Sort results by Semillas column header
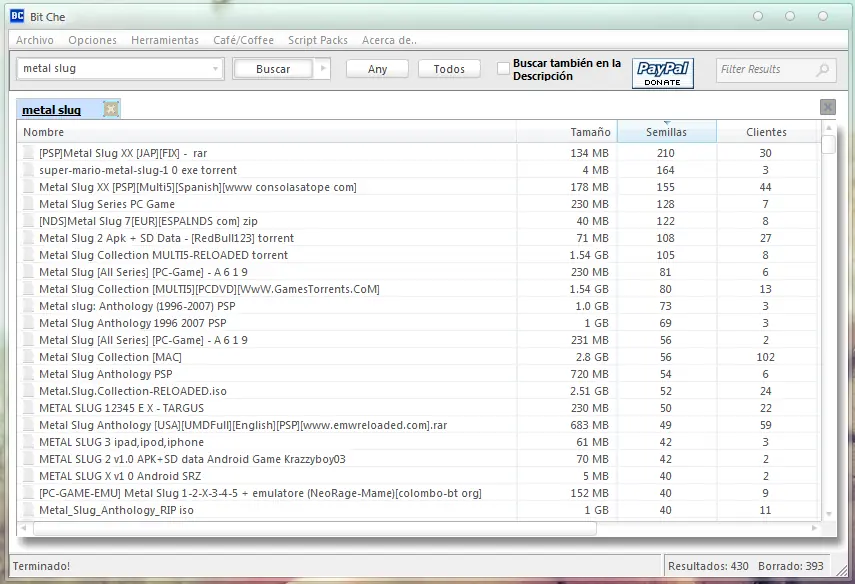Screen dimensions: 855x584 coord(666,132)
